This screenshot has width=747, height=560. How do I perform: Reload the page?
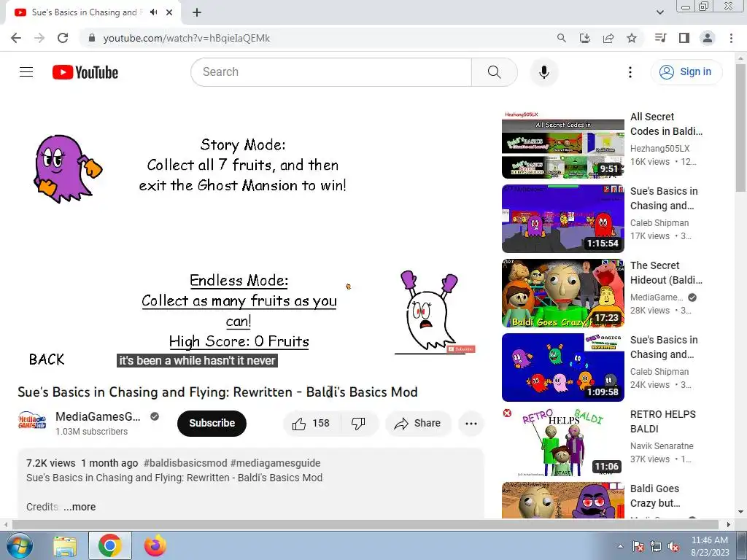63,38
